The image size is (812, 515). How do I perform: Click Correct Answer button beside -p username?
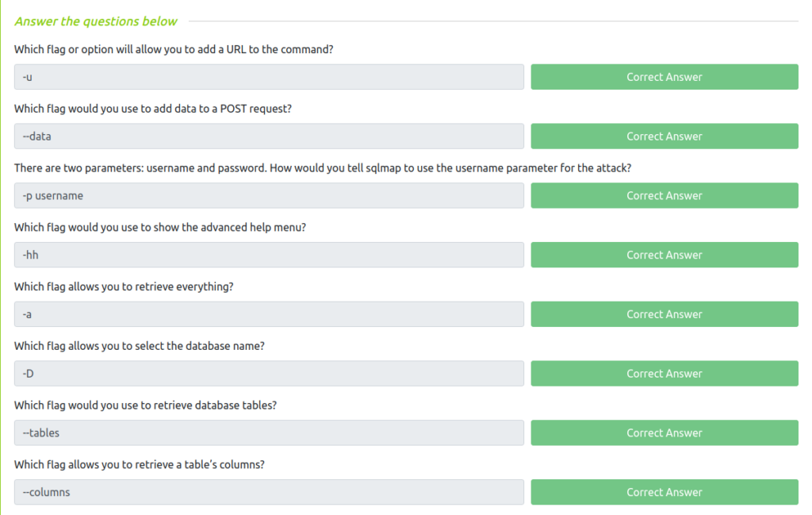(x=665, y=195)
